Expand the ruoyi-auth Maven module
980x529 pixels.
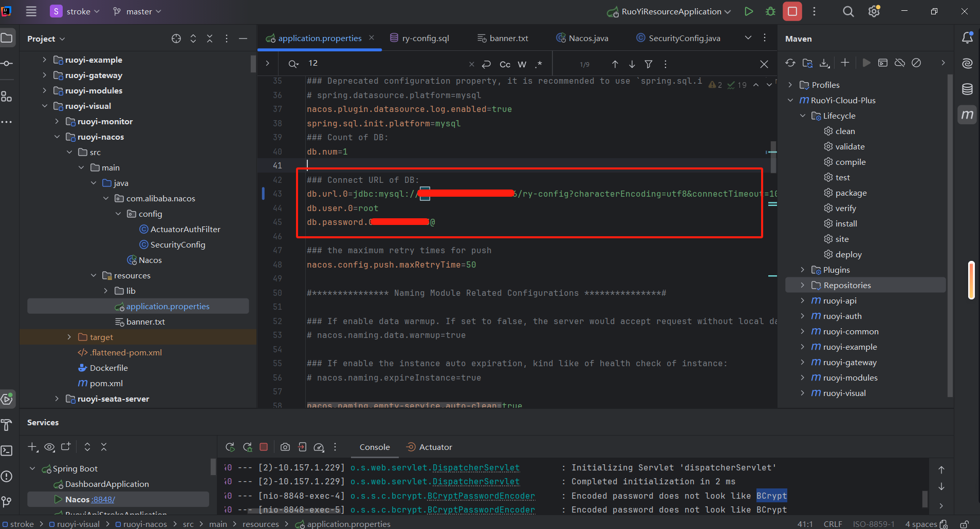coord(803,316)
